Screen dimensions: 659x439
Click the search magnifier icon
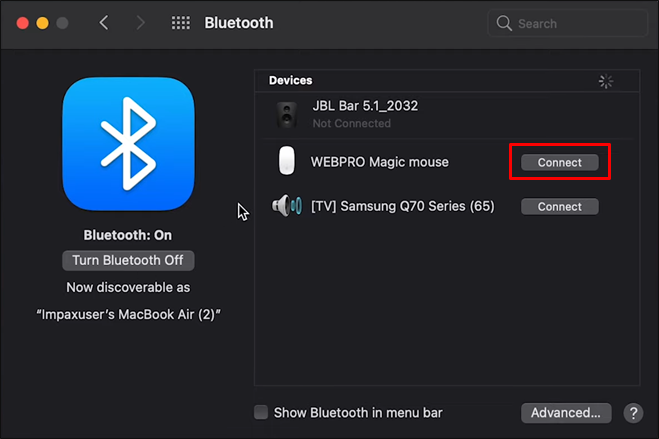[504, 23]
